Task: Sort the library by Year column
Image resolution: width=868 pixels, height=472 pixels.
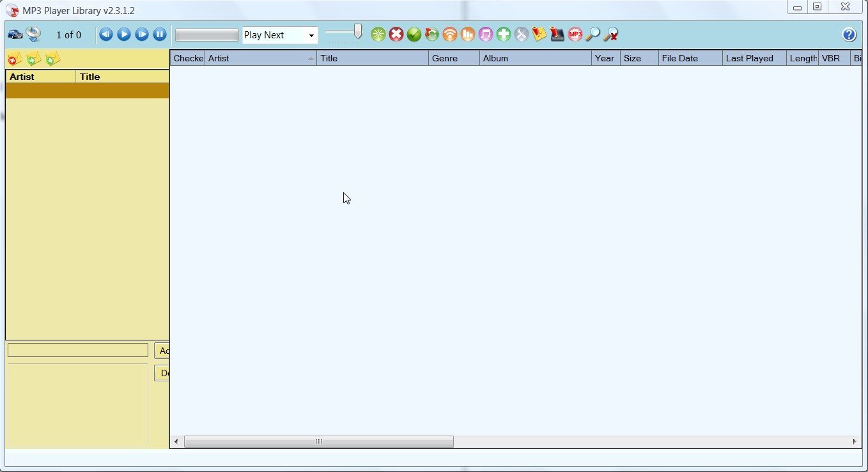Action: pos(604,58)
